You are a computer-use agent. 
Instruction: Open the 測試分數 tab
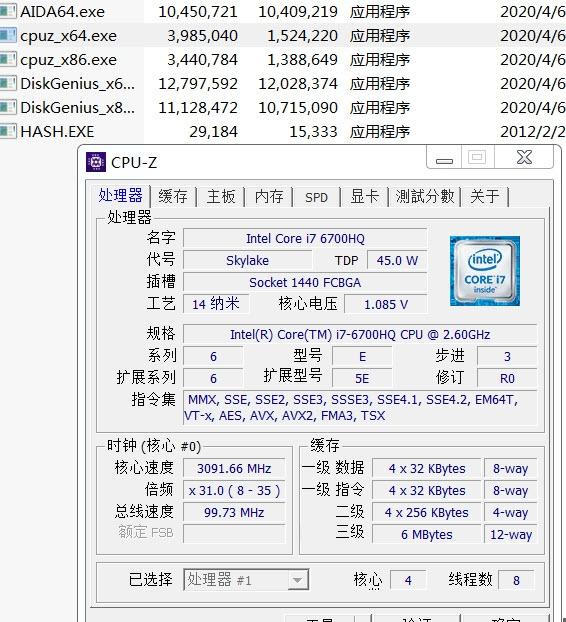(x=424, y=196)
